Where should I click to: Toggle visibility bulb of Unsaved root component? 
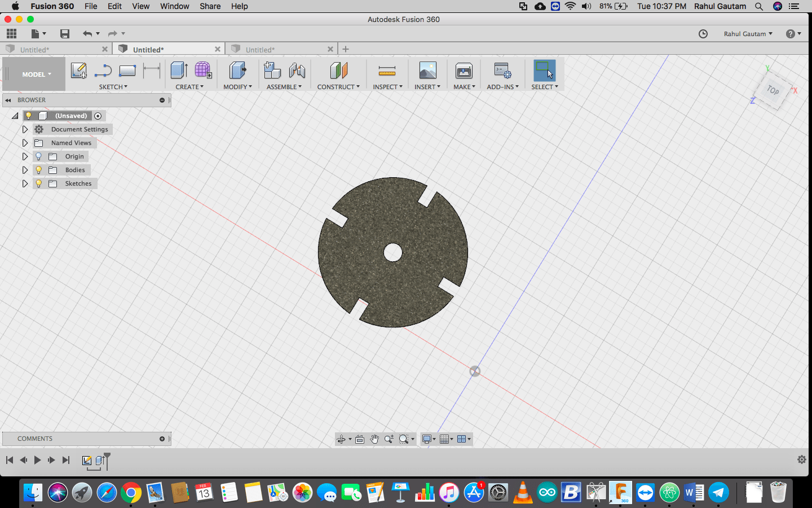coord(28,116)
